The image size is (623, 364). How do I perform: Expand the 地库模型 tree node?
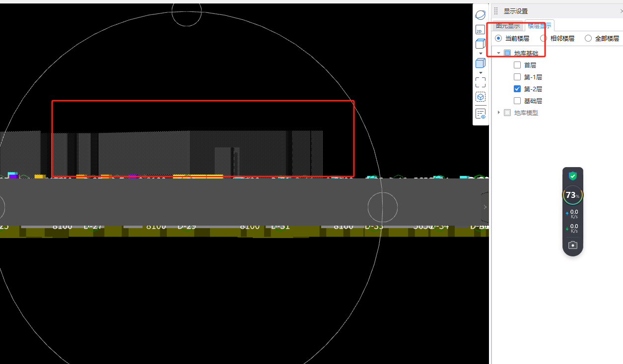click(499, 113)
